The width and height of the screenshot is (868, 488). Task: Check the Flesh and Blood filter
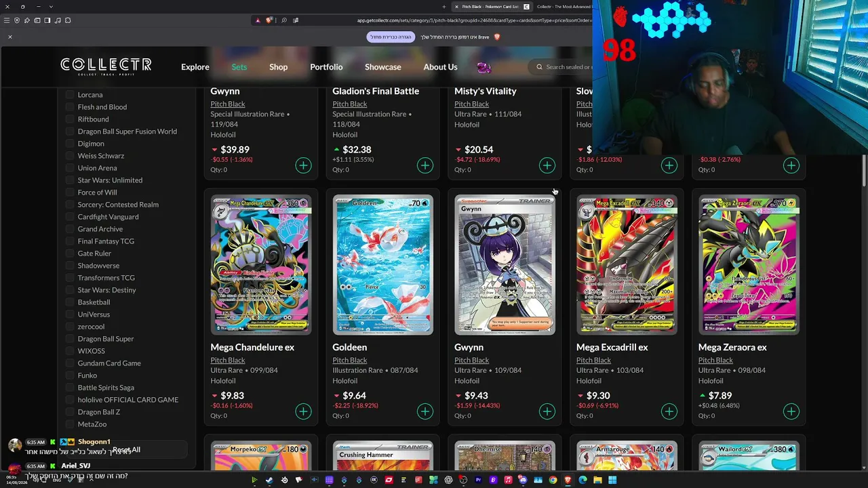(x=70, y=107)
